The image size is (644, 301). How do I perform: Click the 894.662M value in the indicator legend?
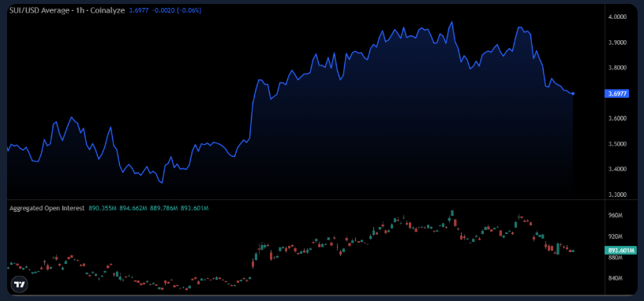133,208
